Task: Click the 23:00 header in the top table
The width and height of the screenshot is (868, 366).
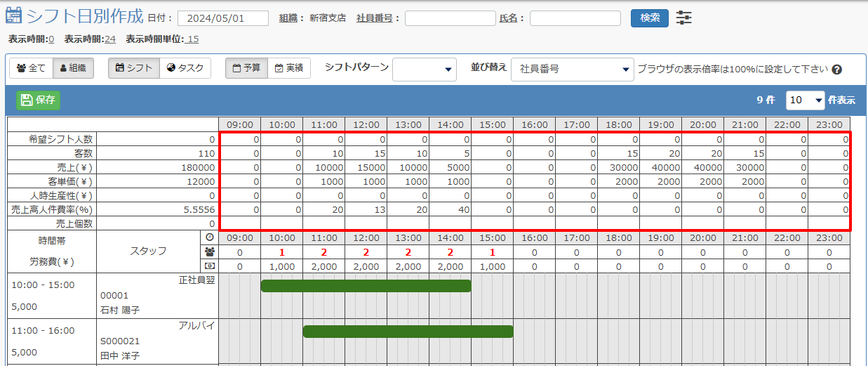Action: click(x=829, y=124)
